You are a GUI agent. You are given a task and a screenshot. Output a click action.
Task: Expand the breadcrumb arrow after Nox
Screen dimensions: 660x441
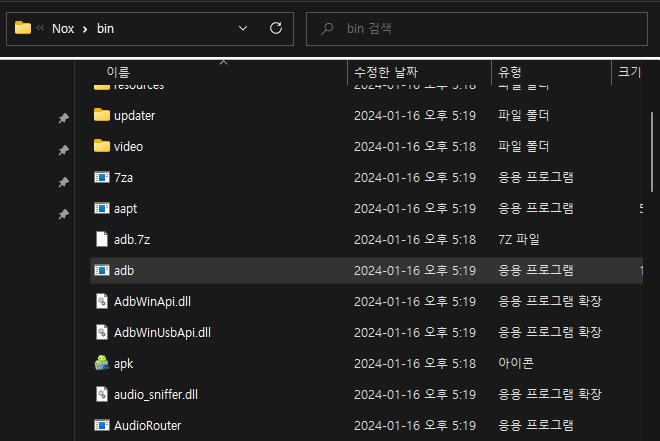point(87,29)
